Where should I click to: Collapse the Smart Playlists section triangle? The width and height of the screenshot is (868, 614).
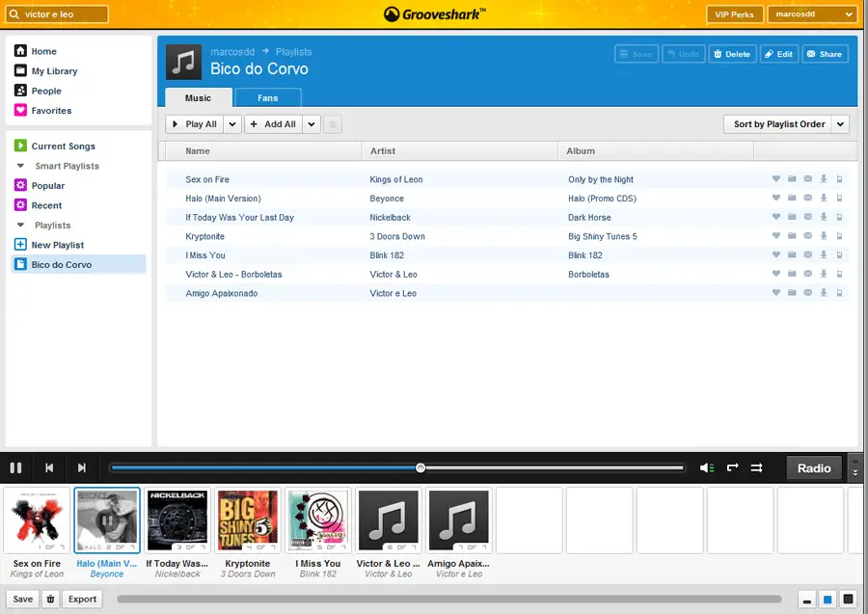pyautogui.click(x=20, y=166)
